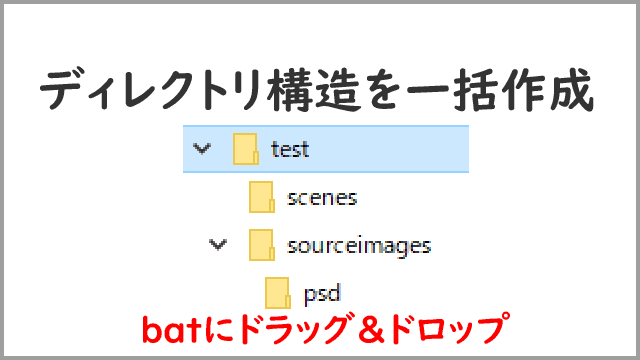Click the red ドロップ text
The width and height of the screenshot is (640, 360).
450,329
